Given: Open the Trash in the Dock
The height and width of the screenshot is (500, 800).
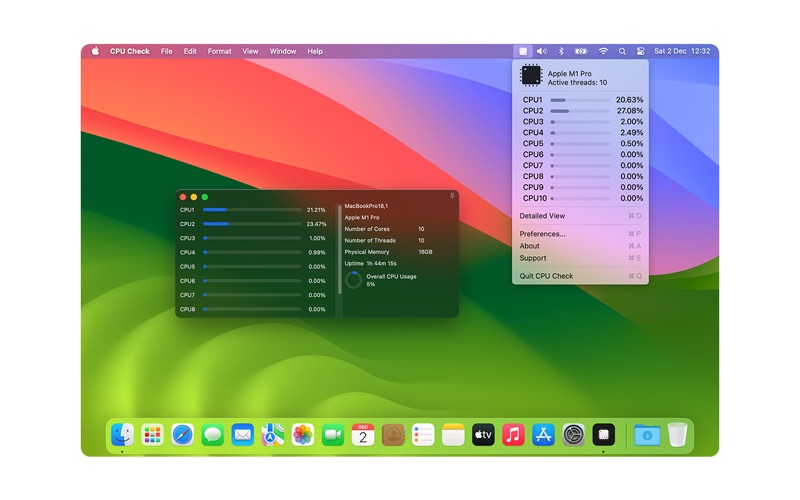Looking at the screenshot, I should coord(678,435).
